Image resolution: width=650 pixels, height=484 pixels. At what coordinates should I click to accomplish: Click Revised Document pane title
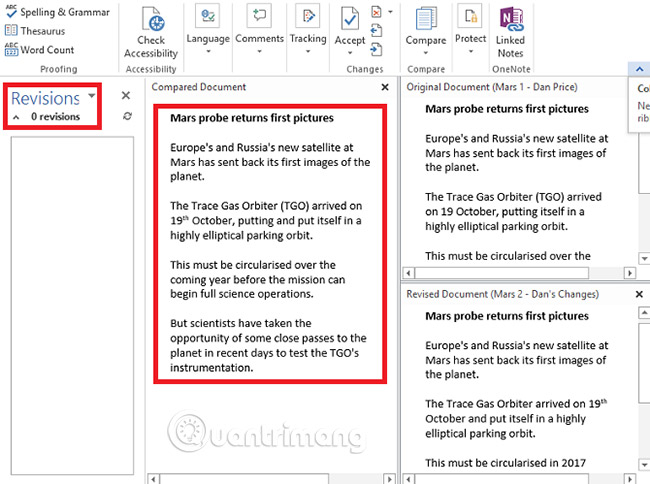click(x=502, y=294)
